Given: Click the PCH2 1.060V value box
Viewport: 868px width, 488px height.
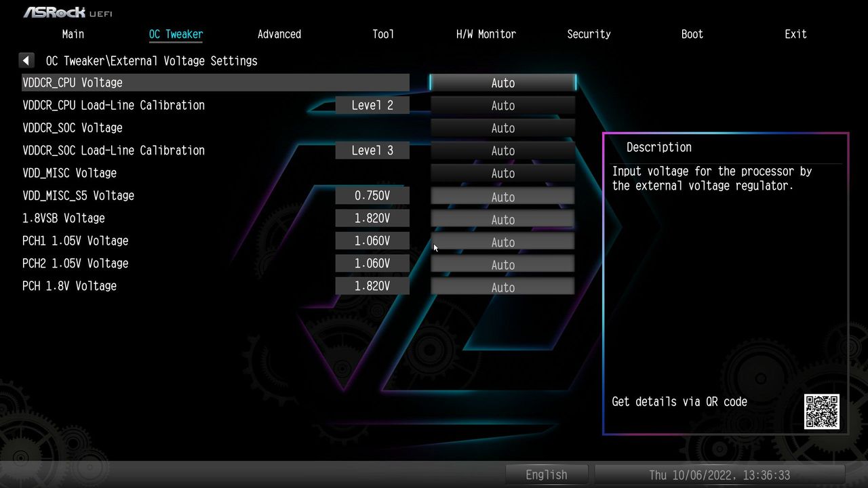Looking at the screenshot, I should 372,264.
